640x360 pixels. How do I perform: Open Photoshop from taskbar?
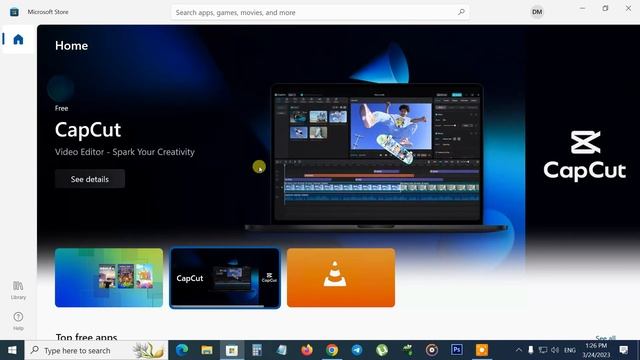point(457,350)
